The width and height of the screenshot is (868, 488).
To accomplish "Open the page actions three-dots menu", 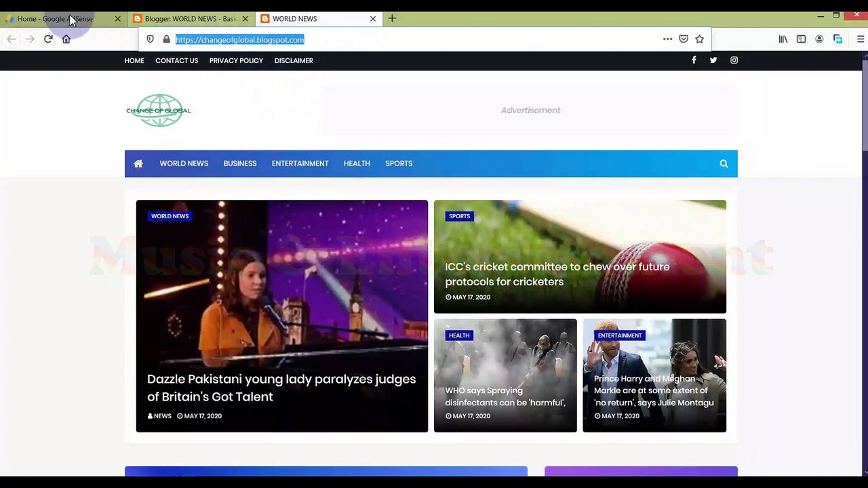I will [667, 39].
